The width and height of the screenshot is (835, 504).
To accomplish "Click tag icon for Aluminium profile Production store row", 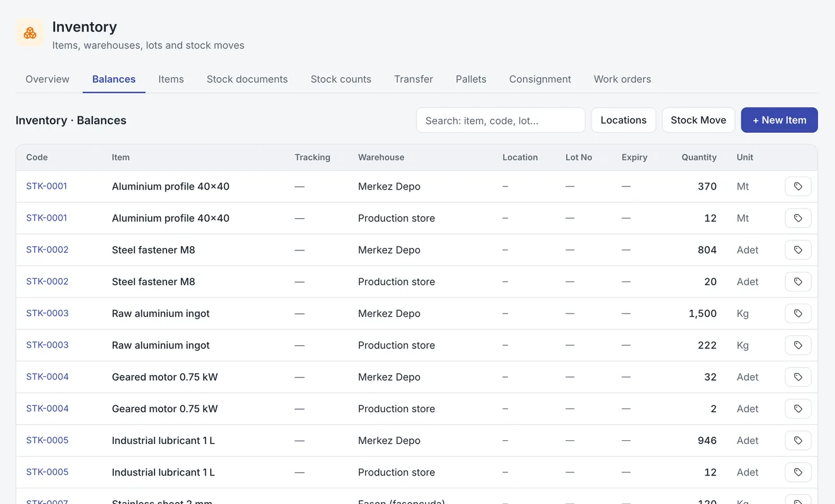I will 798,218.
